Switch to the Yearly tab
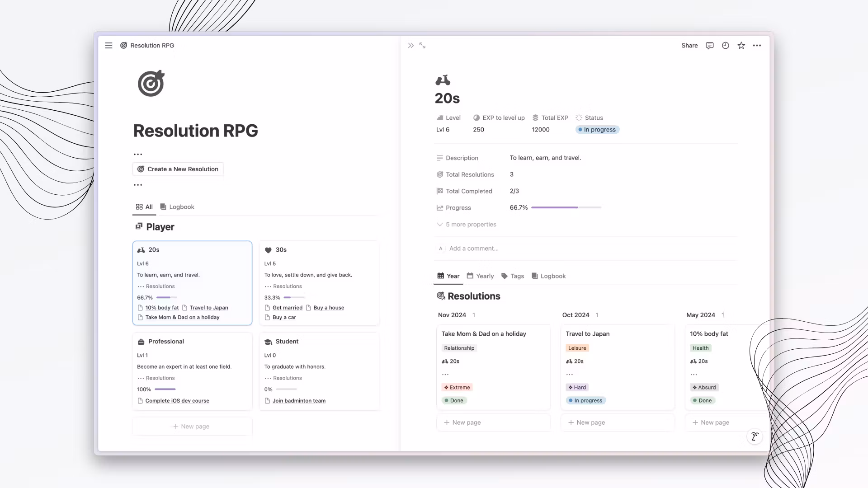Viewport: 868px width, 488px height. (480, 276)
